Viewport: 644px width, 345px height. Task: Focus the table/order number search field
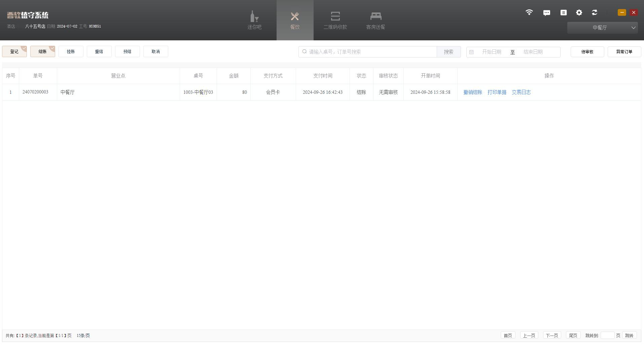pos(370,52)
